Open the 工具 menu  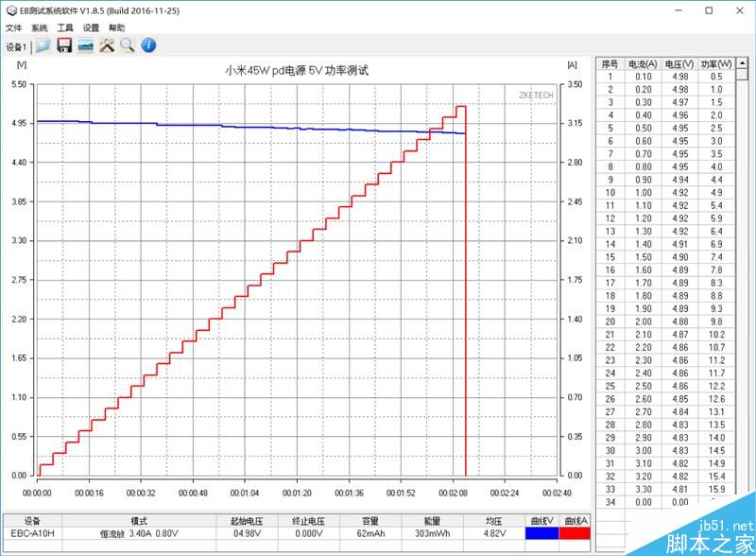tap(65, 28)
